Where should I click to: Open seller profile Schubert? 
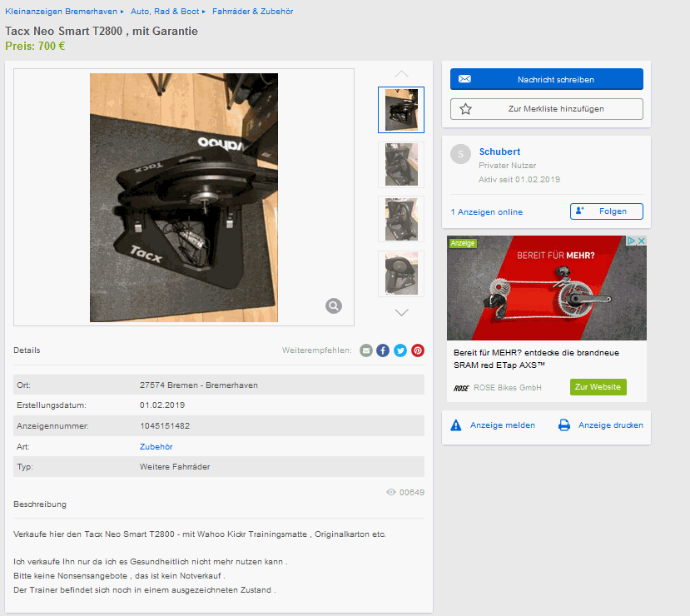499,152
